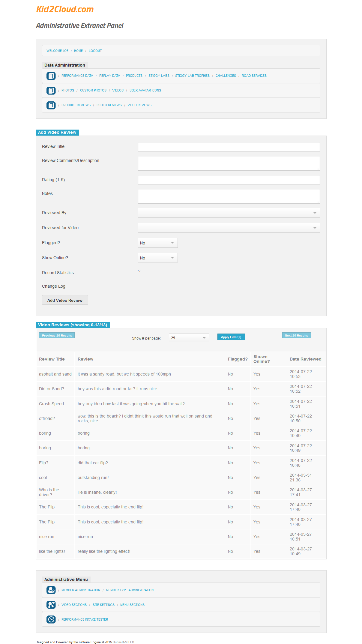Open the Stiggy Labs menu link
The width and height of the screenshot is (362, 644).
tap(159, 76)
